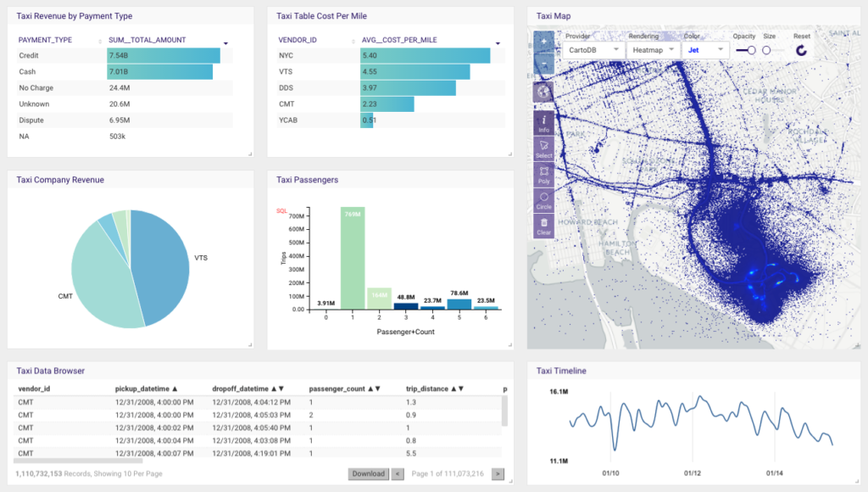
Task: Zoom out on the Taxi Map
Action: [543, 65]
